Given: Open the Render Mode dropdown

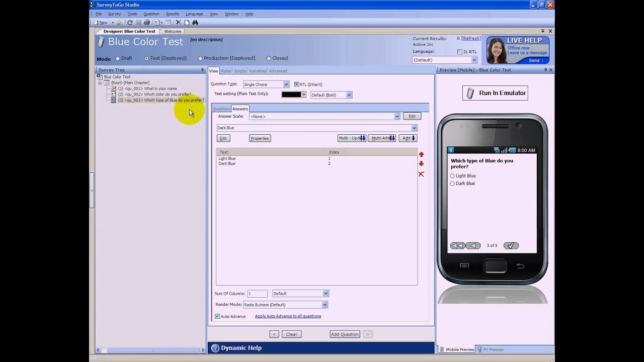Looking at the screenshot, I should point(325,305).
